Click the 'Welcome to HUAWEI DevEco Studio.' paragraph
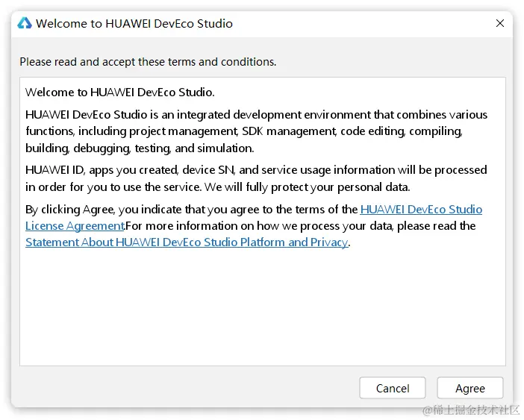The width and height of the screenshot is (524, 420). coord(119,93)
